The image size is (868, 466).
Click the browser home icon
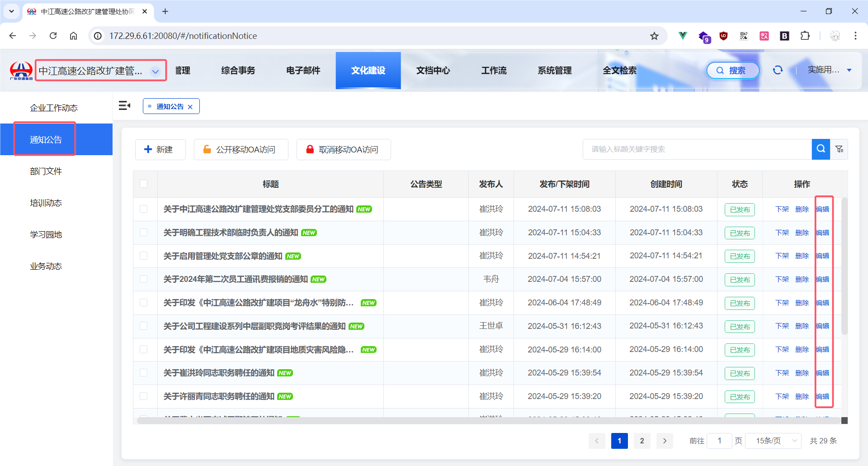(x=73, y=36)
